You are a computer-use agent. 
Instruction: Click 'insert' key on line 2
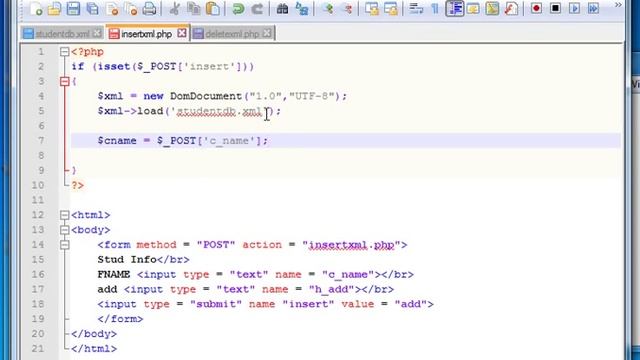[209, 67]
